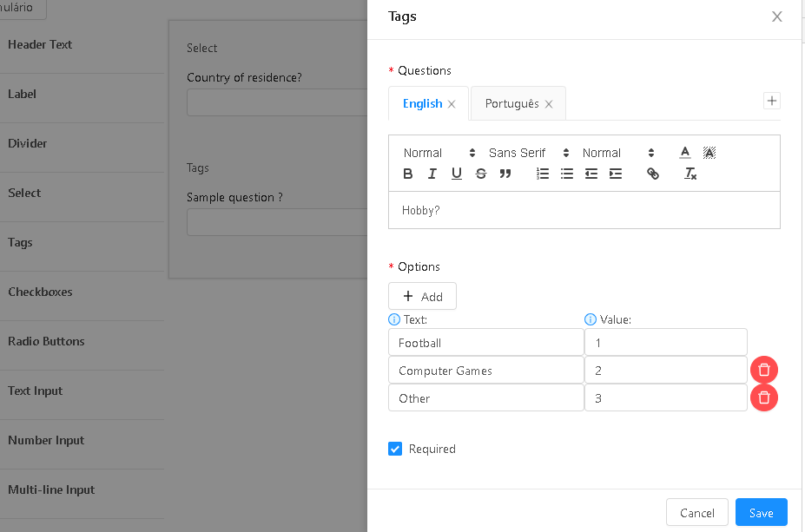Image resolution: width=805 pixels, height=532 pixels.
Task: Create an ordered numbered list
Action: click(543, 174)
